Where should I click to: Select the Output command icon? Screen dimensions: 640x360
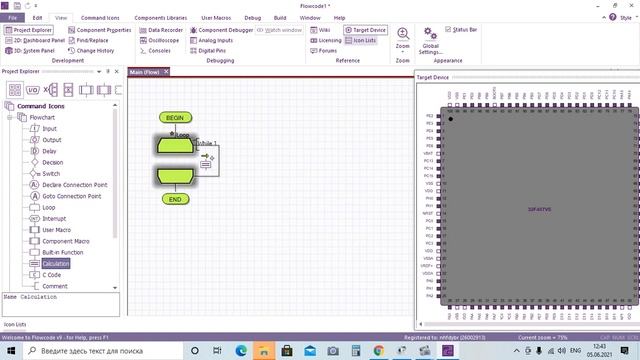pos(46,140)
